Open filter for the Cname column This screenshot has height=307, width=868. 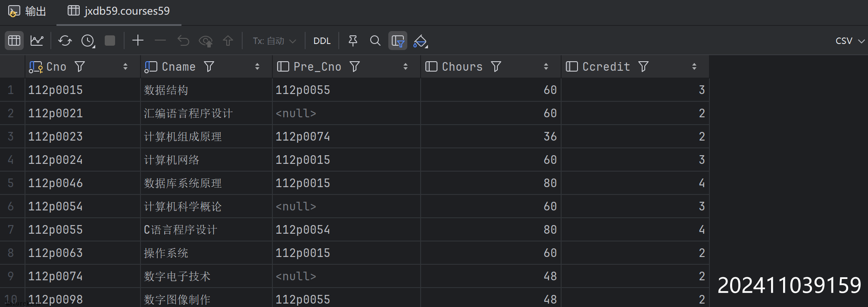tap(209, 66)
